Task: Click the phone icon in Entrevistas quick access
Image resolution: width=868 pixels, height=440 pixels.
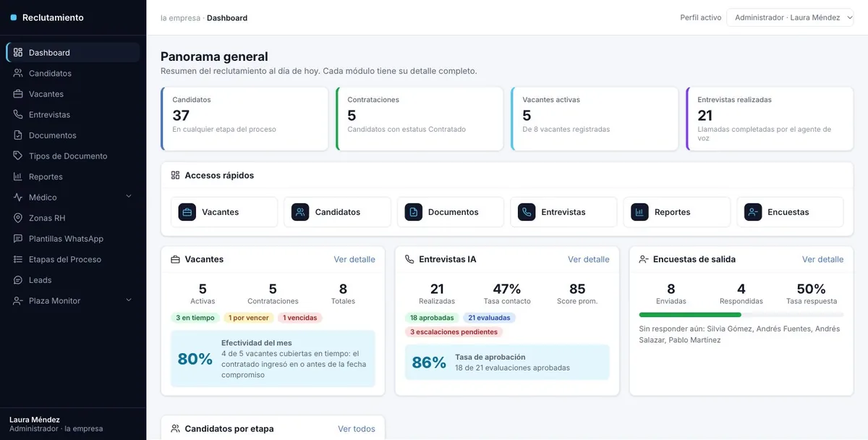Action: point(527,212)
